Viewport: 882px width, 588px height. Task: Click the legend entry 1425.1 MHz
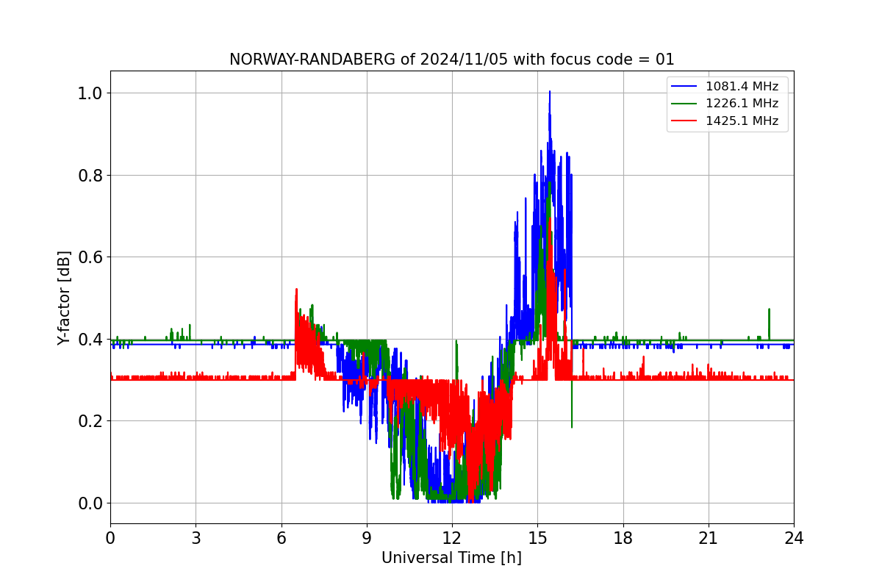[742, 121]
